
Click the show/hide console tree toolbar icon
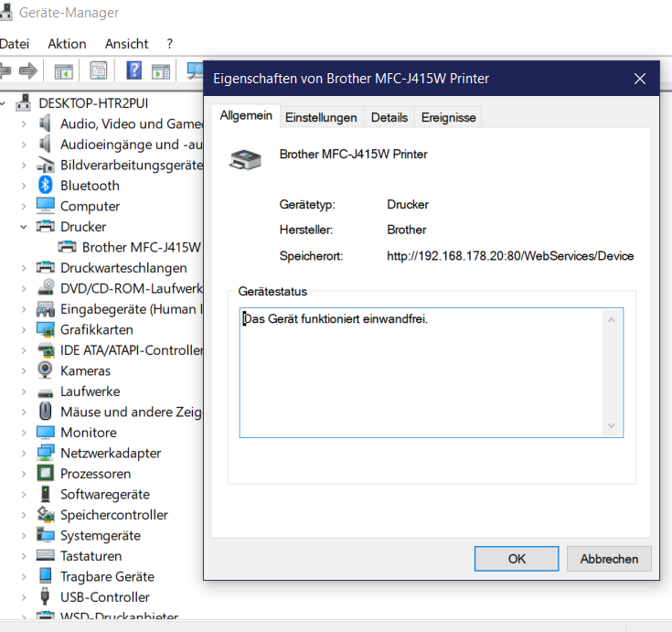click(x=63, y=70)
